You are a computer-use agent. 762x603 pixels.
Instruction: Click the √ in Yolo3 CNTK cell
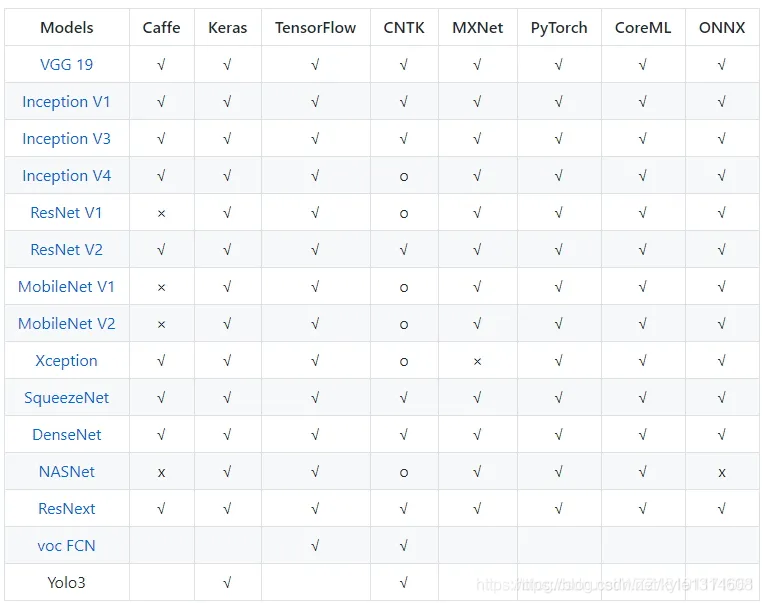pos(404,583)
